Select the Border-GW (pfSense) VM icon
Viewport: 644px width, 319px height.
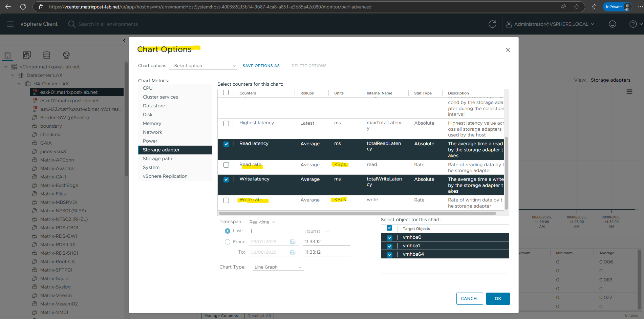[35, 118]
